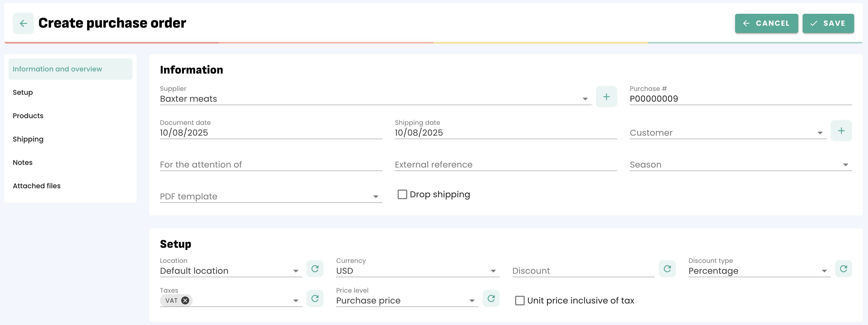Check Unit price inclusive of tax

520,300
